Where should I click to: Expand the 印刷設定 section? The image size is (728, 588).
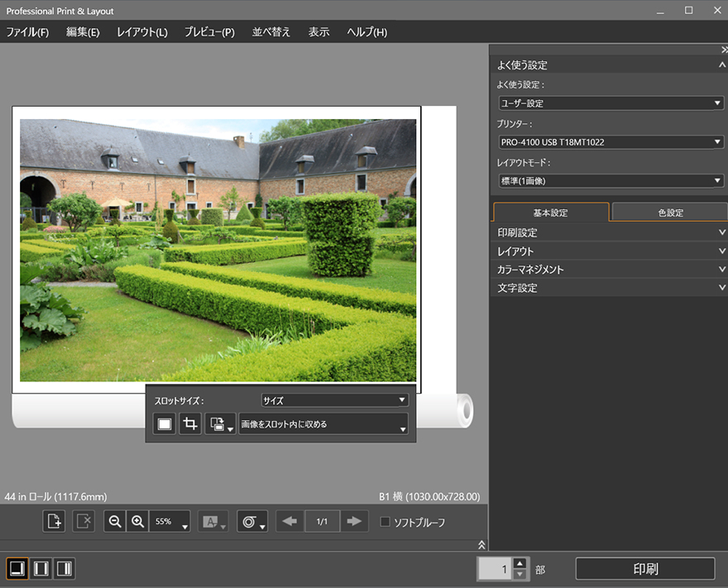(609, 232)
